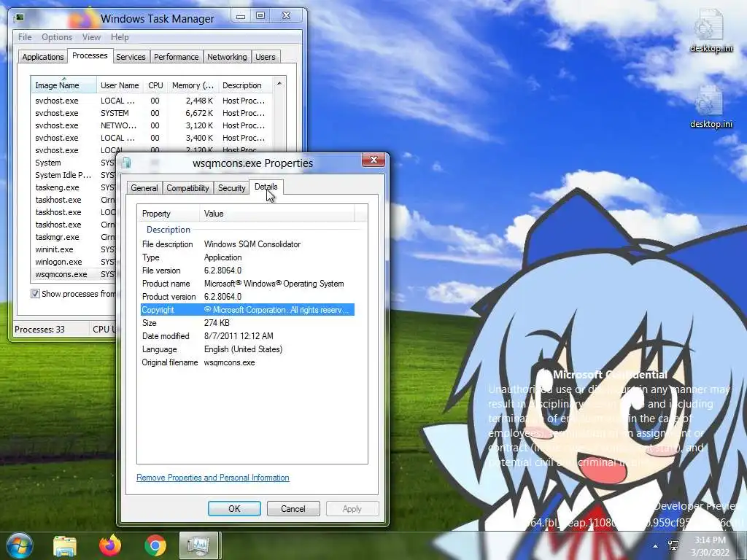Switch to the Networking tab
This screenshot has height=560, width=747.
[x=227, y=57]
